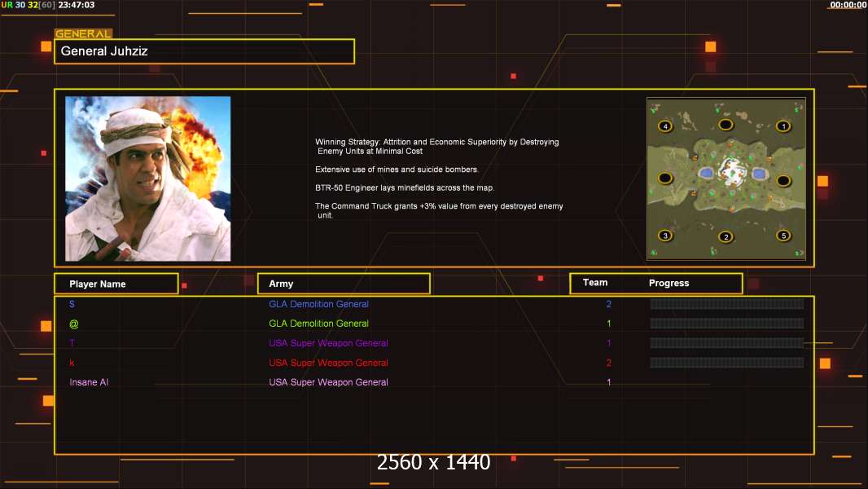The width and height of the screenshot is (868, 489).
Task: Click start position 5 on the minimap
Action: [x=783, y=236]
